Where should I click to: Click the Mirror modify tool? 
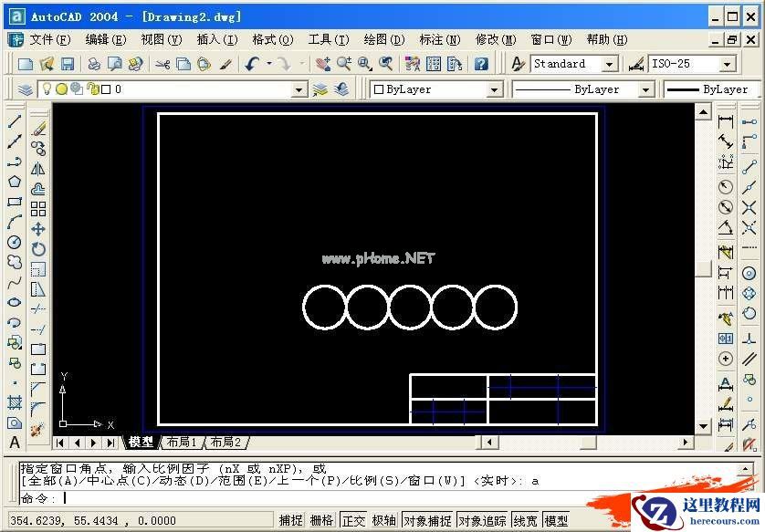pyautogui.click(x=38, y=169)
